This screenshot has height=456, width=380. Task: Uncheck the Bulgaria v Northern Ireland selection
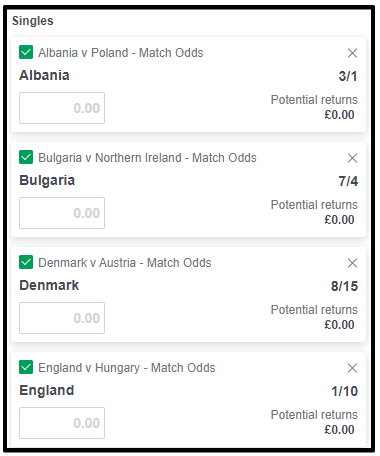[26, 157]
